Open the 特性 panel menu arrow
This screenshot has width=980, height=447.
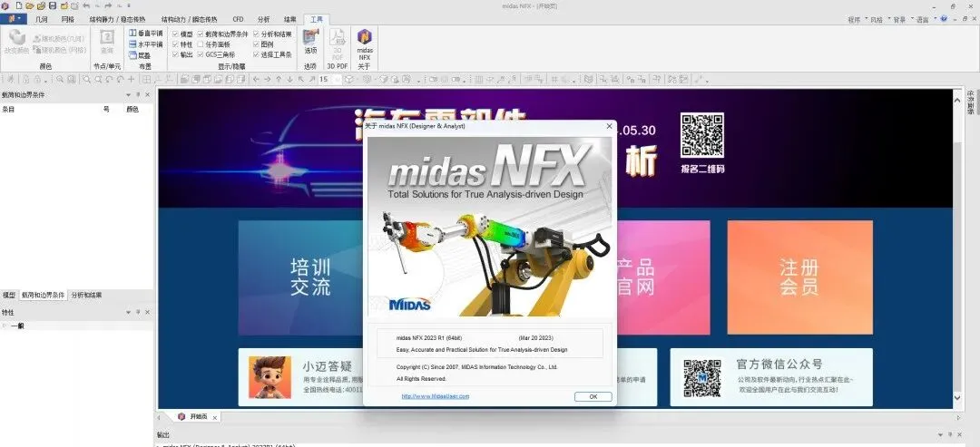(128, 312)
